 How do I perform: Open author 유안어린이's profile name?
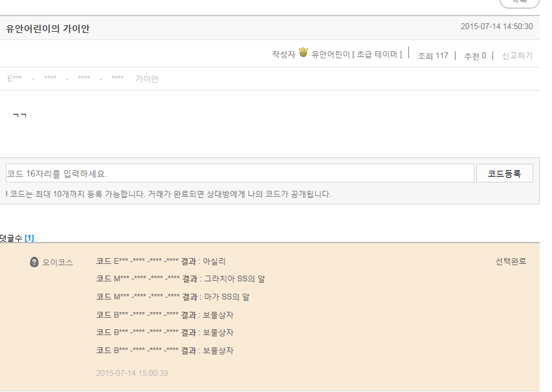click(x=330, y=55)
